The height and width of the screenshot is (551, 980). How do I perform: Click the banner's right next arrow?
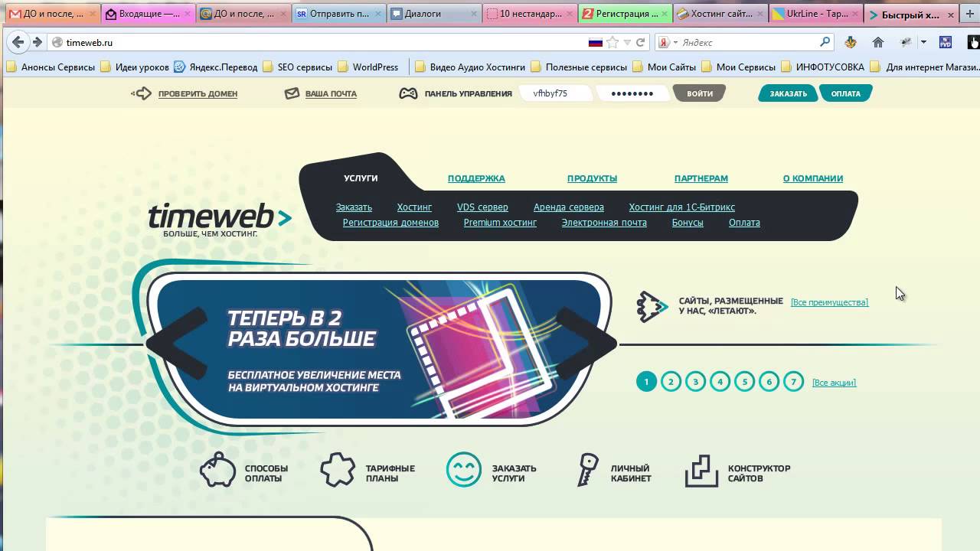point(586,344)
